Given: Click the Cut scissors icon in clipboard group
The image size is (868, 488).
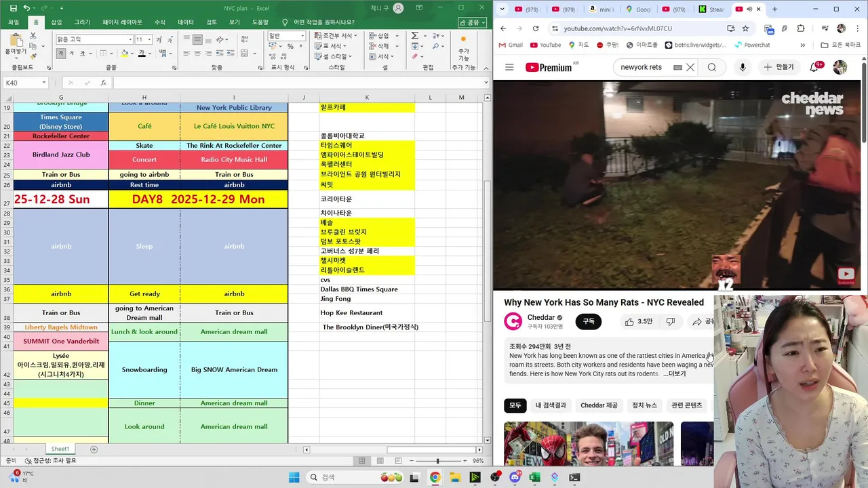Looking at the screenshot, I should 33,35.
